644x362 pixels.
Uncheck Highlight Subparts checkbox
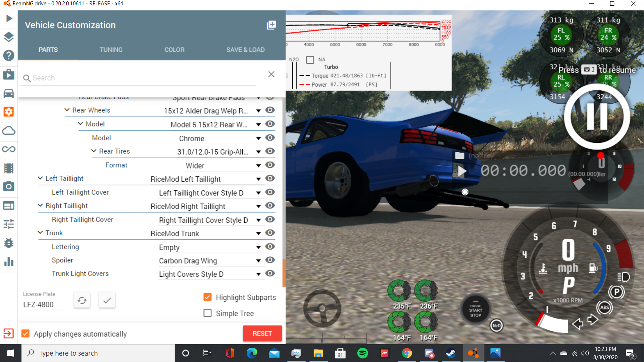coord(207,297)
